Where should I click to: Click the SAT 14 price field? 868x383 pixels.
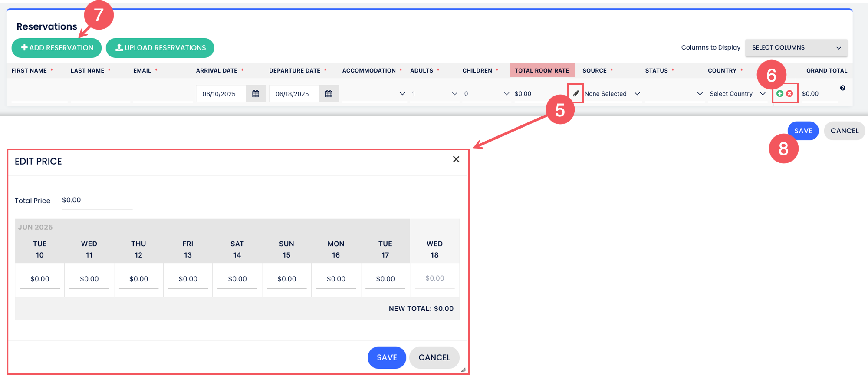237,279
